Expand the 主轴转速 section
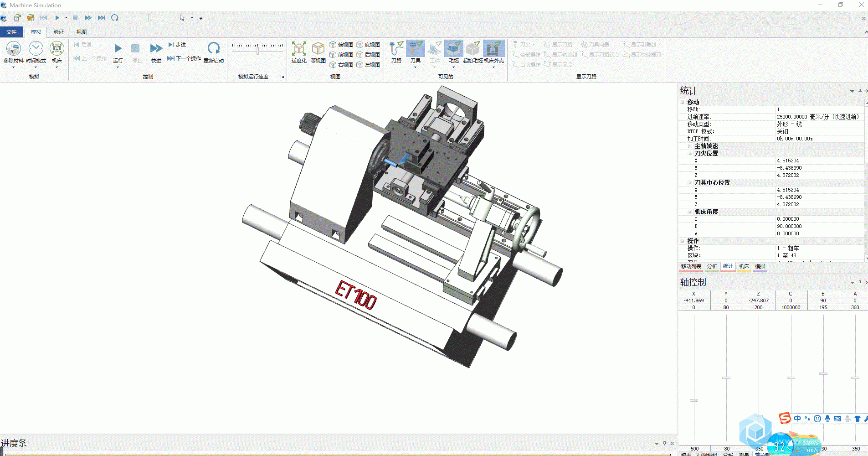868x456 pixels. pos(689,146)
